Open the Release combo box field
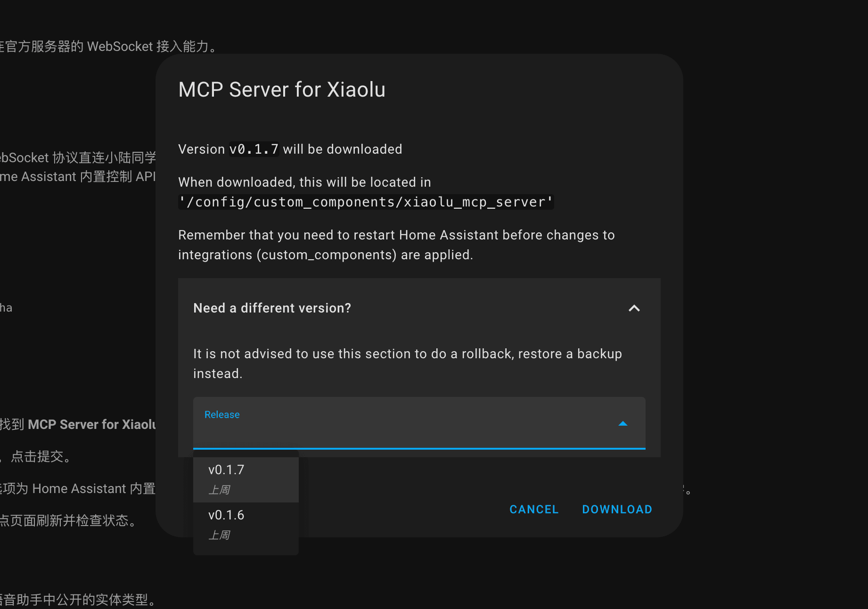Image resolution: width=868 pixels, height=609 pixels. pyautogui.click(x=419, y=423)
